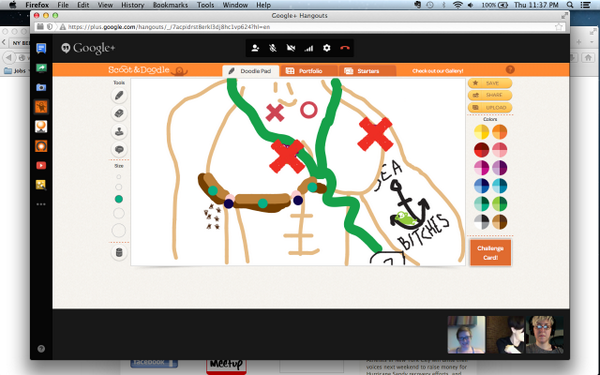Open Notification Center list icon

[585, 5]
